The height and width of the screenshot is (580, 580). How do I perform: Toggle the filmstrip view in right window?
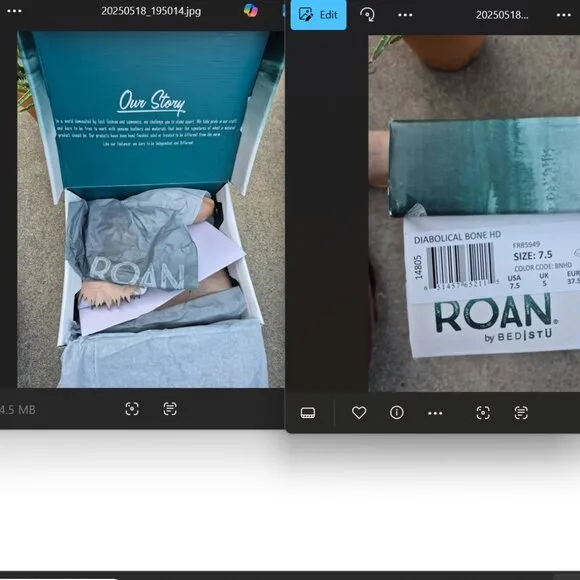(308, 413)
